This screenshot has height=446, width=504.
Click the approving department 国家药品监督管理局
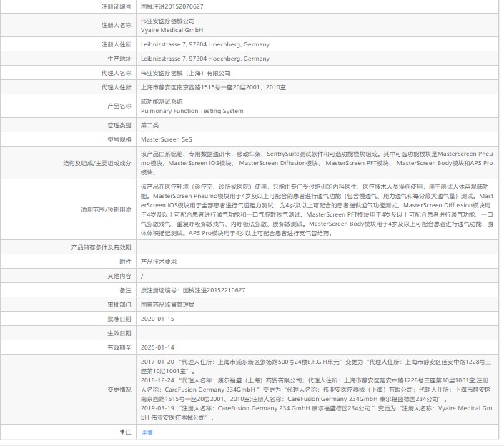click(x=168, y=304)
